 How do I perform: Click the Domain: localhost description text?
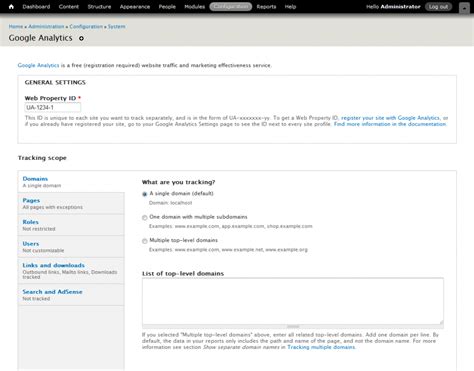coord(170,203)
